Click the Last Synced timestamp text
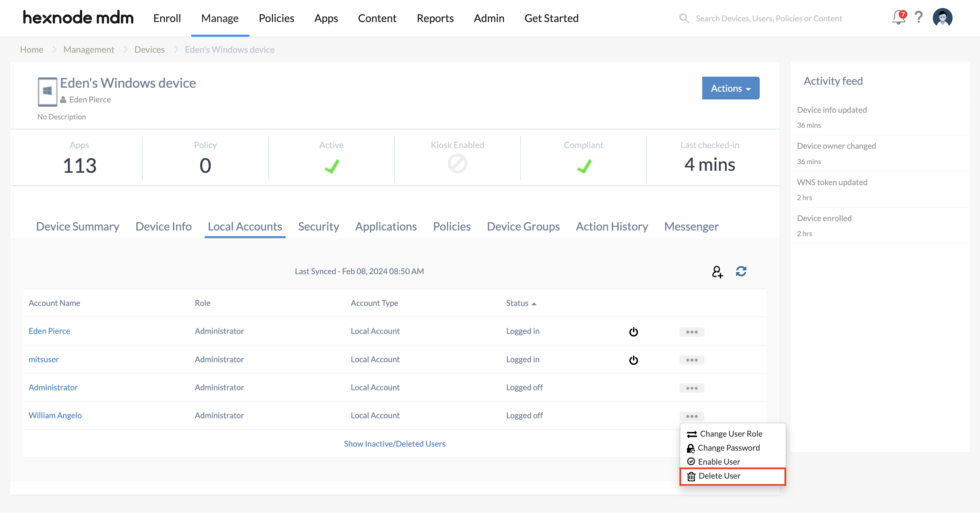Screen dimensions: 980x513 (359, 271)
